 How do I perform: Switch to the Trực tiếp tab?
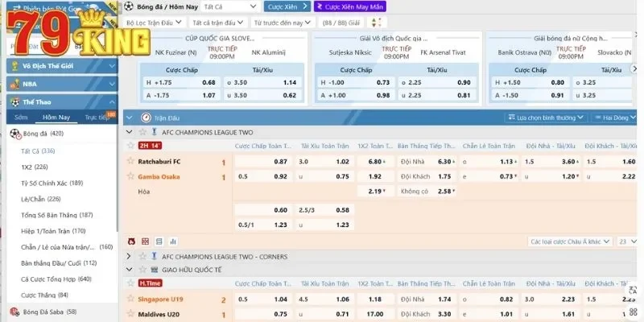[x=97, y=118]
